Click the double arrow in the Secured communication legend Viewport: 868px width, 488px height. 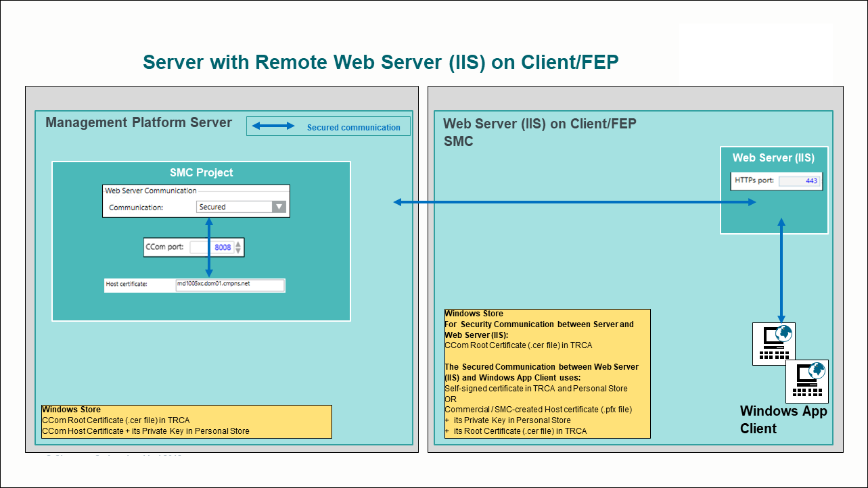[x=273, y=126]
